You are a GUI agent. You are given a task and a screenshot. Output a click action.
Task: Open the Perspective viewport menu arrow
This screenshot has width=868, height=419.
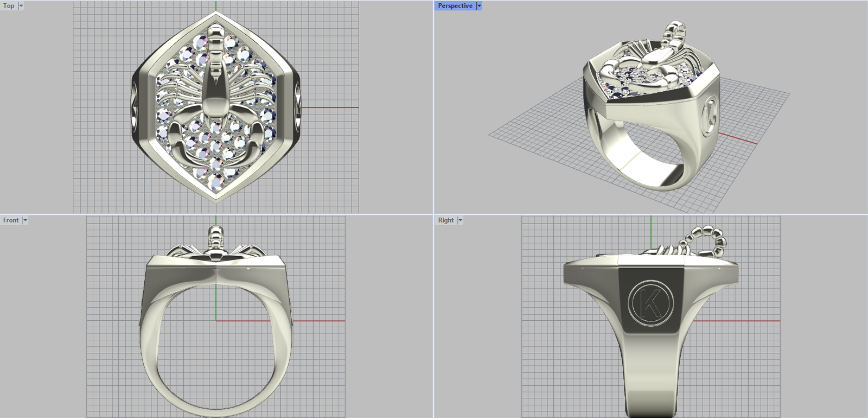(x=479, y=6)
